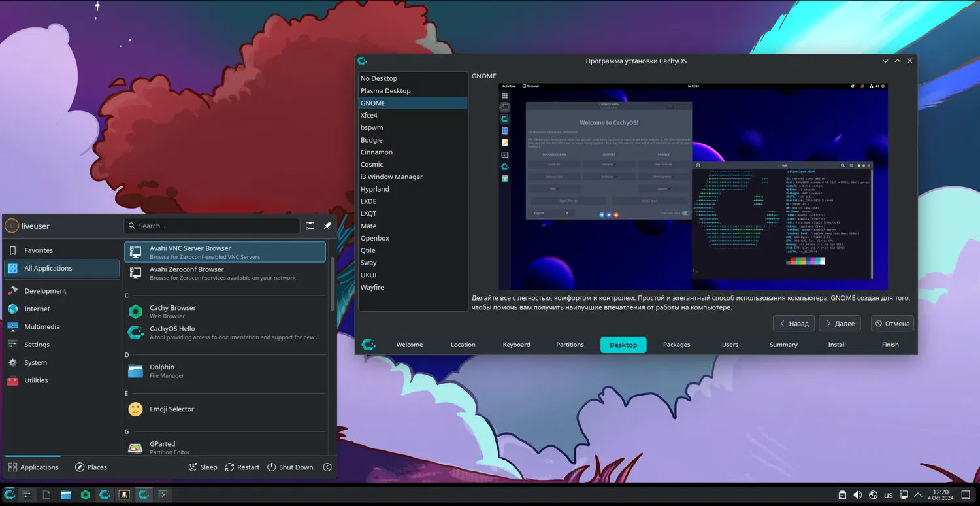Open the clipboard icon in system tray
The image size is (980, 506).
pyautogui.click(x=843, y=495)
